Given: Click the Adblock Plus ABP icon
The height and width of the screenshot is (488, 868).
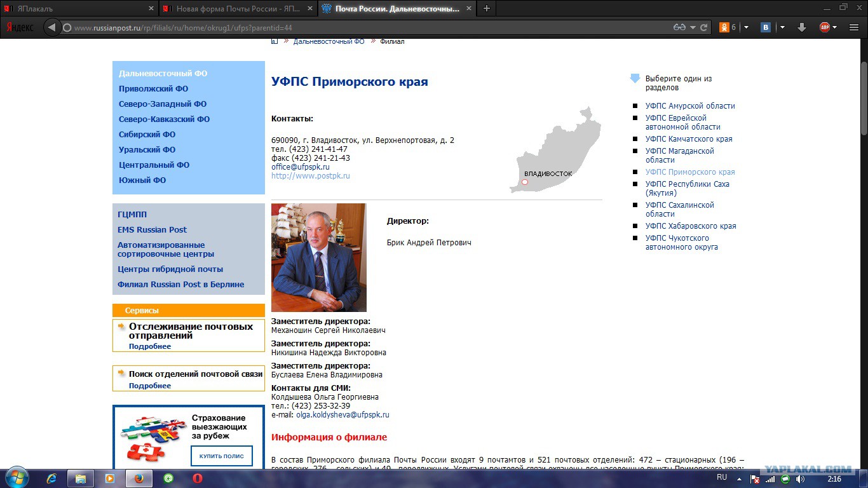Looking at the screenshot, I should pyautogui.click(x=825, y=27).
